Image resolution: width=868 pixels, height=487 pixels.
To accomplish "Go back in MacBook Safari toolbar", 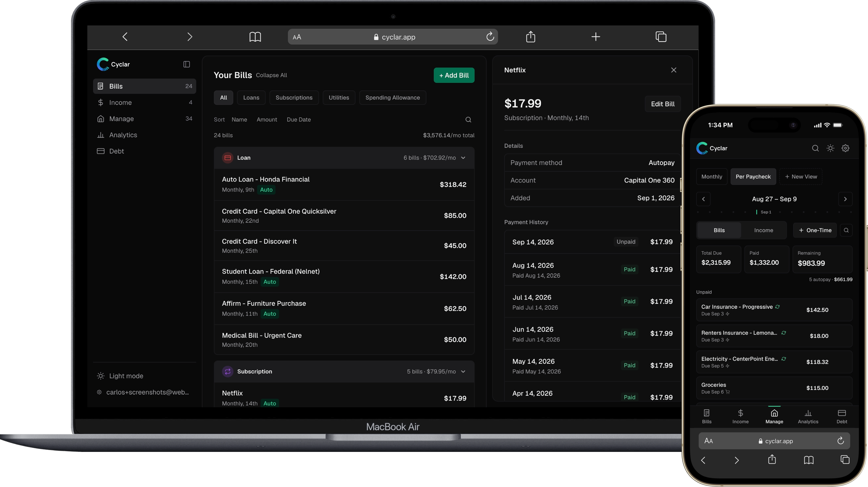I will 125,37.
